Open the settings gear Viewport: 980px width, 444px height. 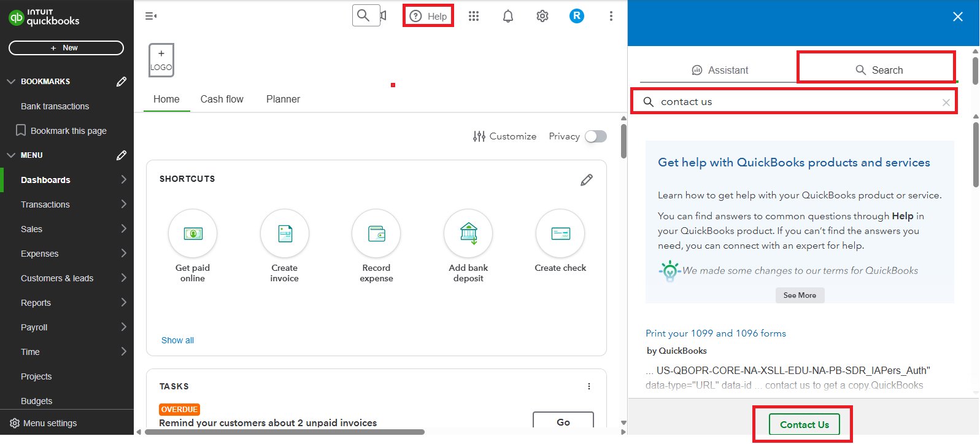pyautogui.click(x=542, y=16)
